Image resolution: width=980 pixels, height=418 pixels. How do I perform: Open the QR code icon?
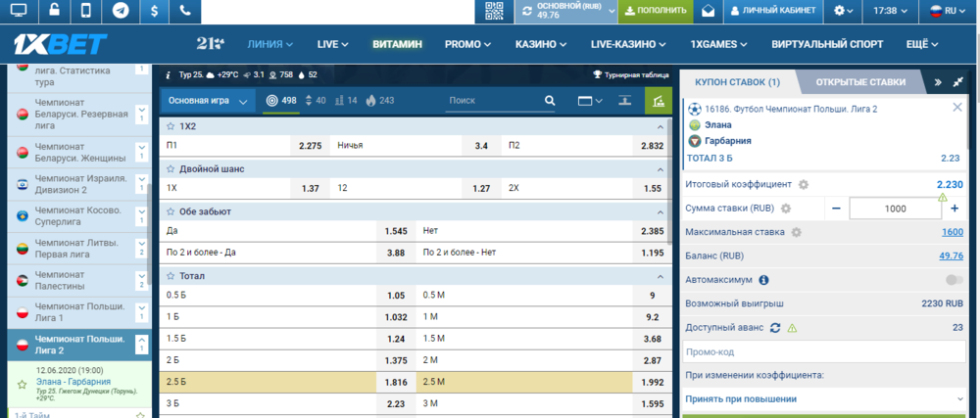[494, 11]
